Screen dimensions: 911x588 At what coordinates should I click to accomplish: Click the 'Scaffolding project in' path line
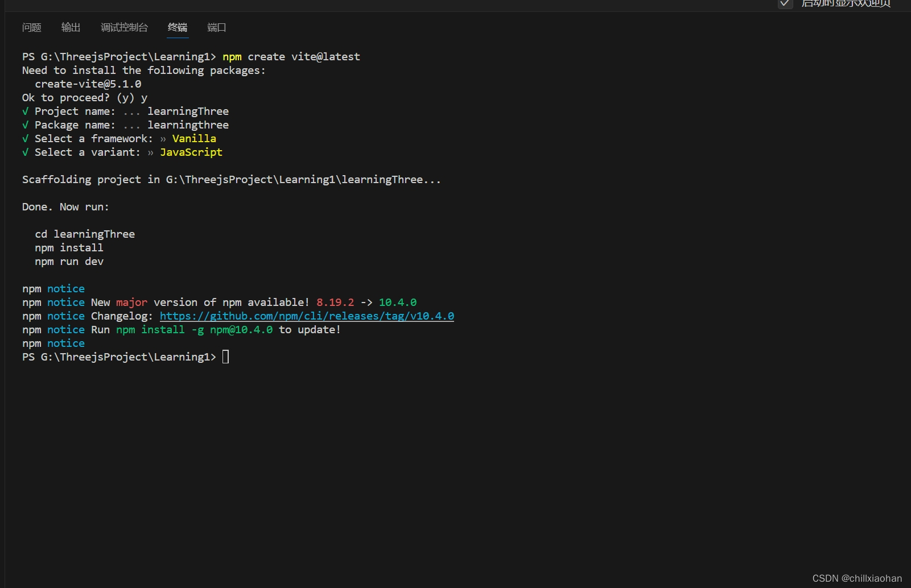[232, 180]
